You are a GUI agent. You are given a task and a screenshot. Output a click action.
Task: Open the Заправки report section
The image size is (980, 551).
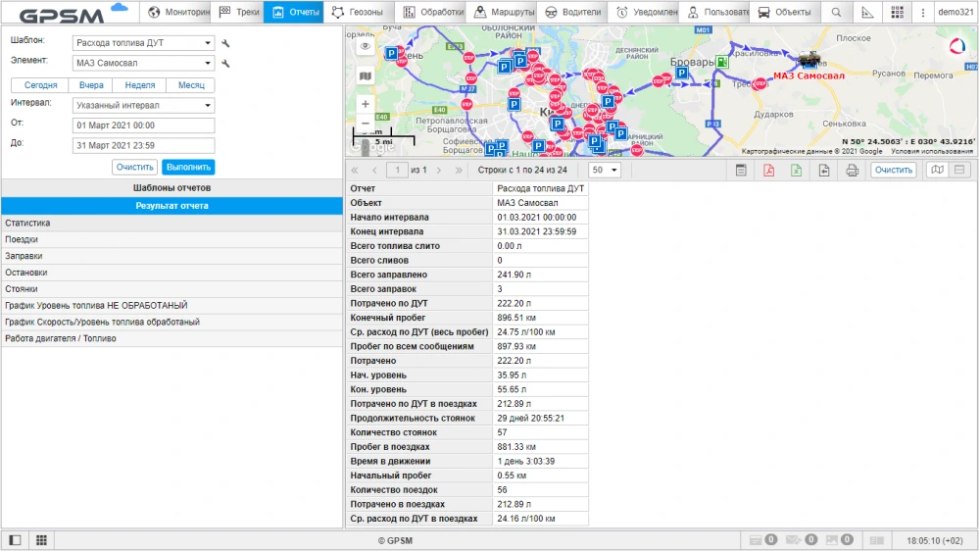[x=24, y=256]
